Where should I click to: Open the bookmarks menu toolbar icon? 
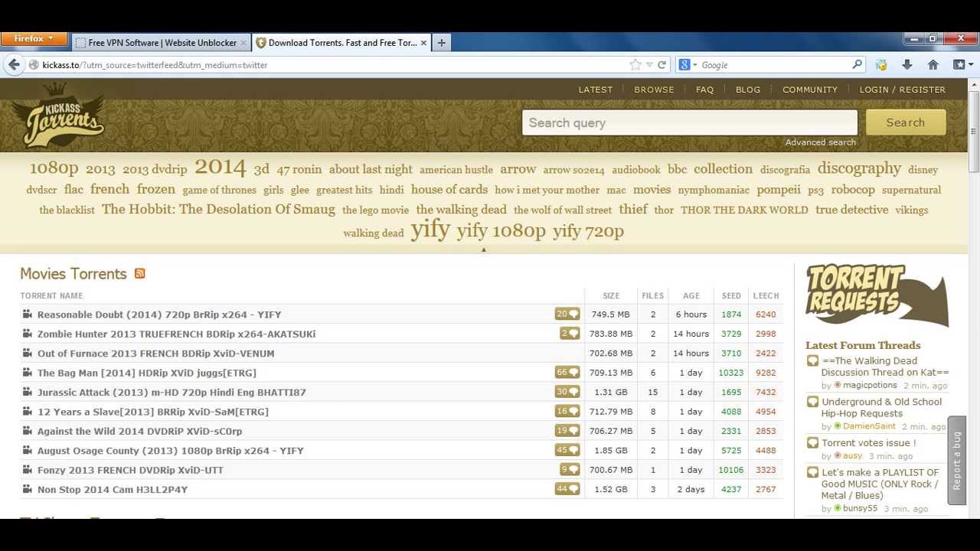point(962,65)
